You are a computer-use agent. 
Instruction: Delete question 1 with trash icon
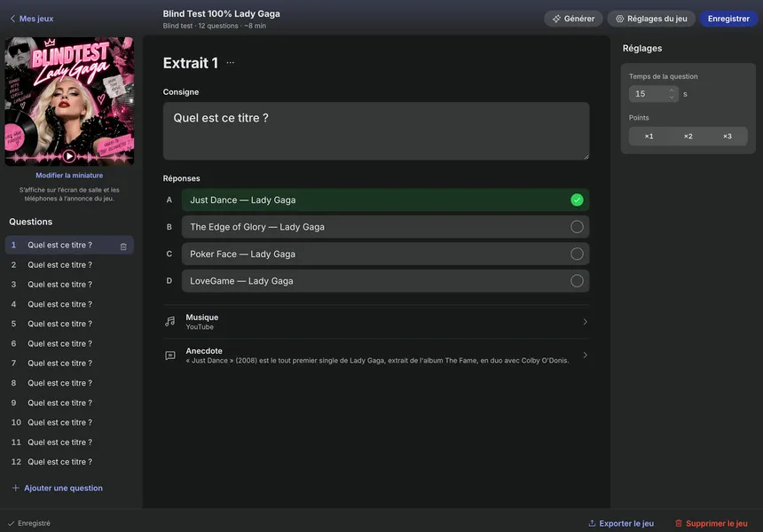point(123,246)
